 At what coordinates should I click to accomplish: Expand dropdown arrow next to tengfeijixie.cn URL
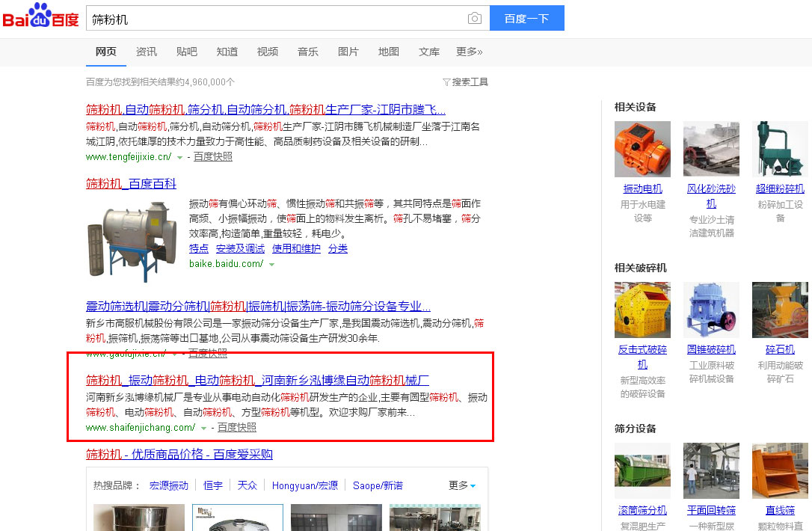[x=179, y=158]
